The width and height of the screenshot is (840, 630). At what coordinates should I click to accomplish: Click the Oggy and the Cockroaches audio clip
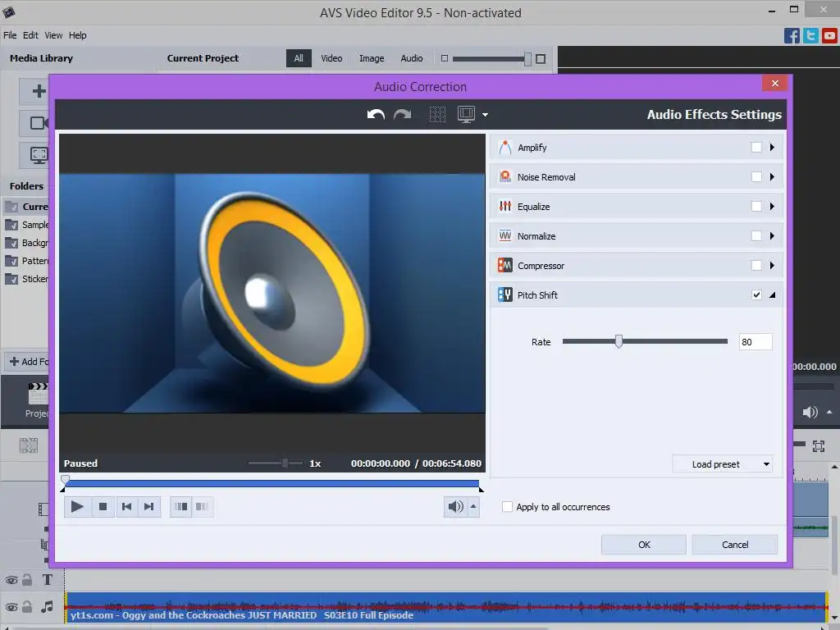445,607
